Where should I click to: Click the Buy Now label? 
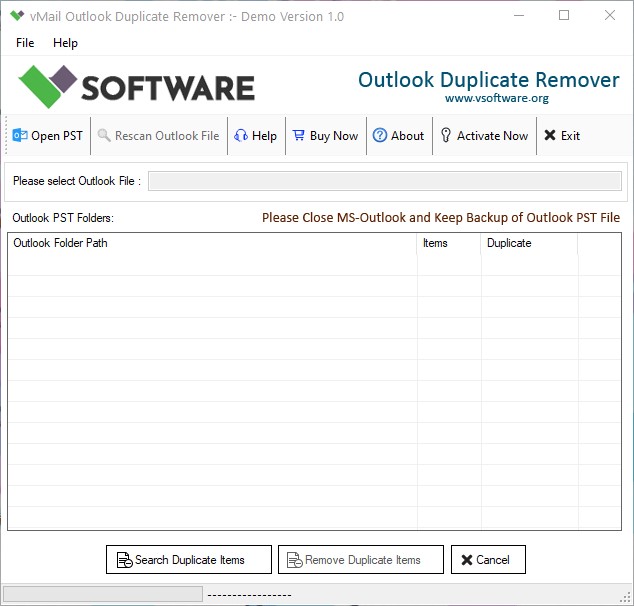pyautogui.click(x=334, y=135)
